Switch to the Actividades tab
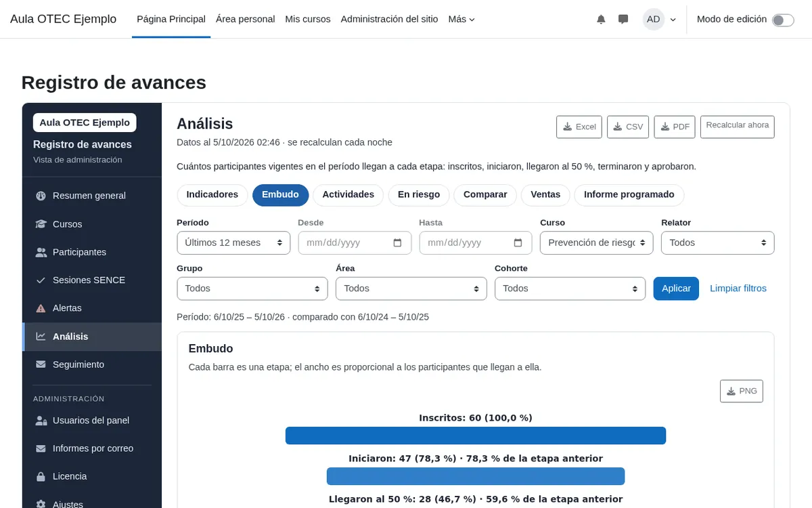 pyautogui.click(x=348, y=195)
